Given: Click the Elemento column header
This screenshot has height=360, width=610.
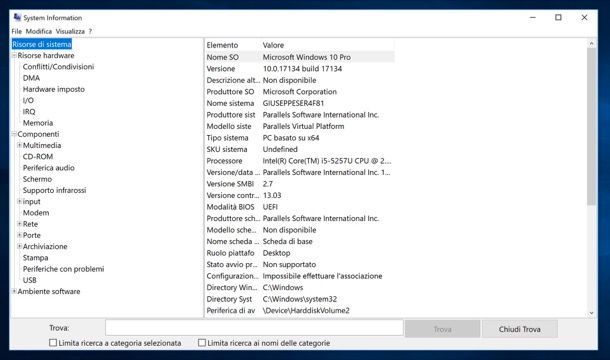Looking at the screenshot, I should pos(222,45).
